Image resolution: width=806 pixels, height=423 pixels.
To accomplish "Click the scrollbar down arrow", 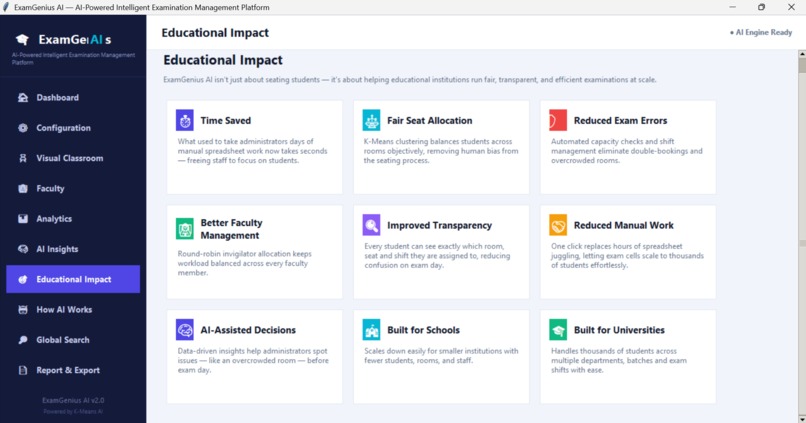I will (x=802, y=419).
